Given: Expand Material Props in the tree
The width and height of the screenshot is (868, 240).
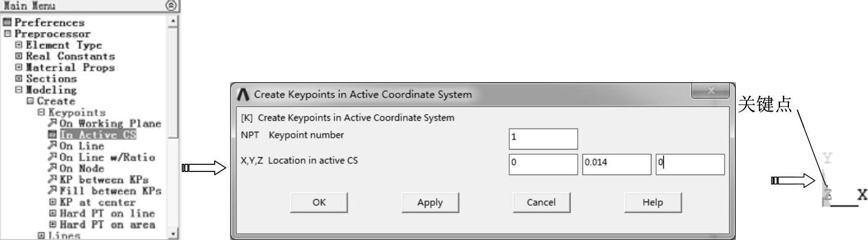Looking at the screenshot, I should click(x=19, y=67).
